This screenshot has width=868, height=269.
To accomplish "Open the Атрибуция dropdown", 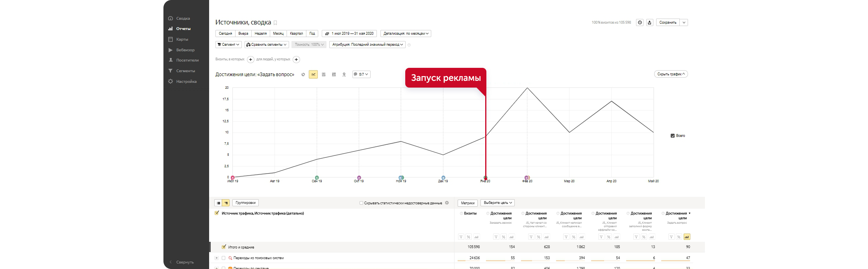I will (x=367, y=45).
